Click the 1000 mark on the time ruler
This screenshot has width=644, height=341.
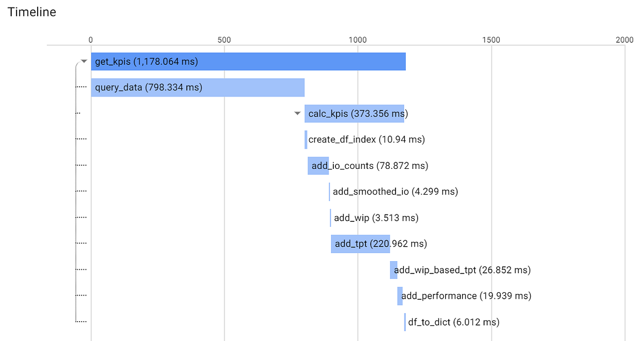pos(358,39)
